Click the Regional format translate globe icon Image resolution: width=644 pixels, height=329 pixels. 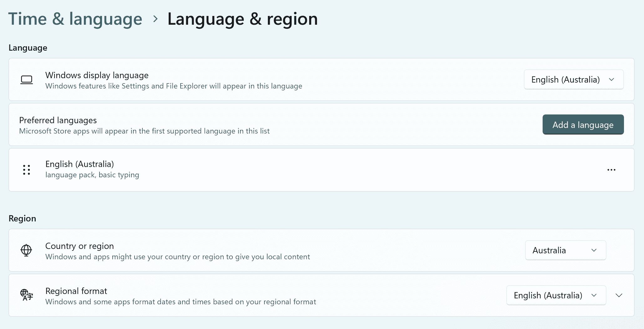pyautogui.click(x=27, y=295)
